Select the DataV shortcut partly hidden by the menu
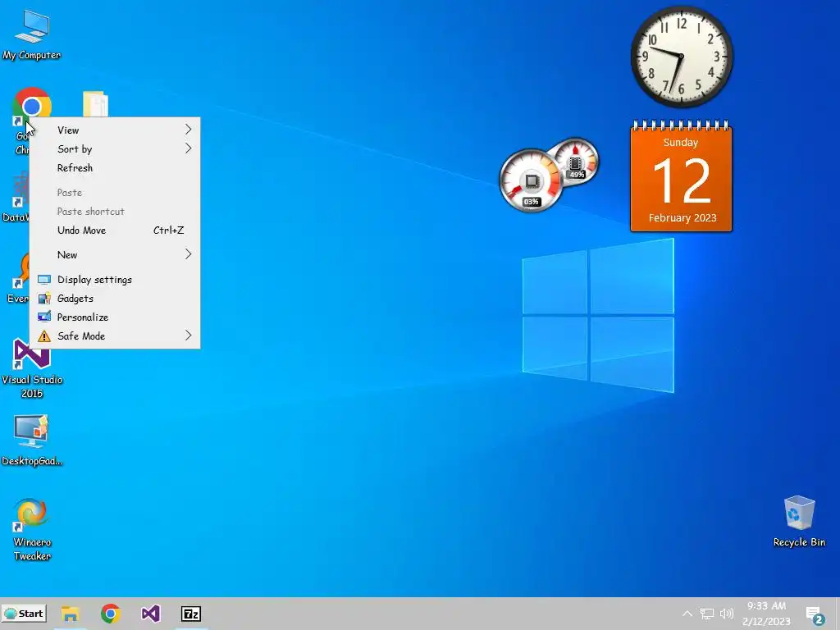Image resolution: width=840 pixels, height=630 pixels. (x=16, y=199)
